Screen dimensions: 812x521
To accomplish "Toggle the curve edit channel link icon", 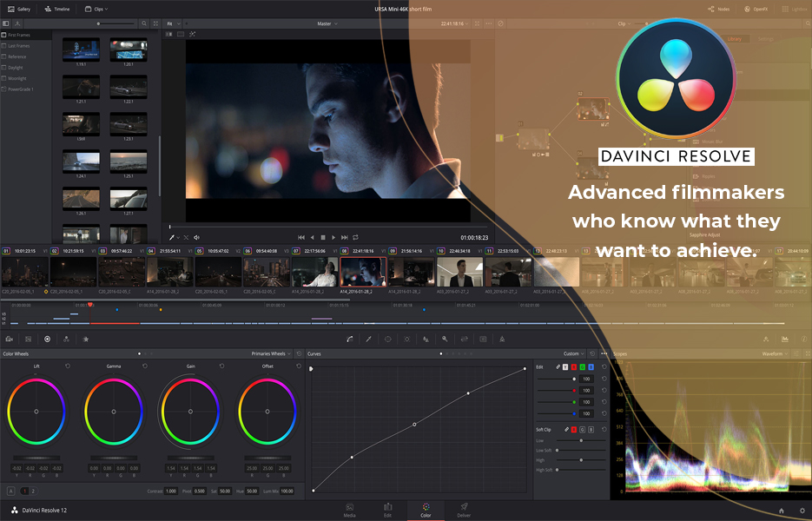I will pos(558,366).
